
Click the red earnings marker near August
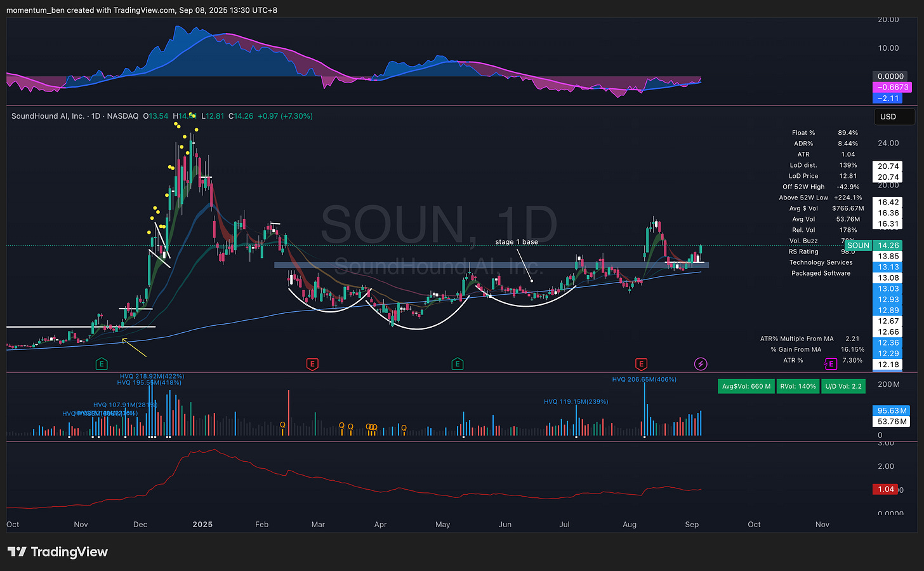pos(641,364)
